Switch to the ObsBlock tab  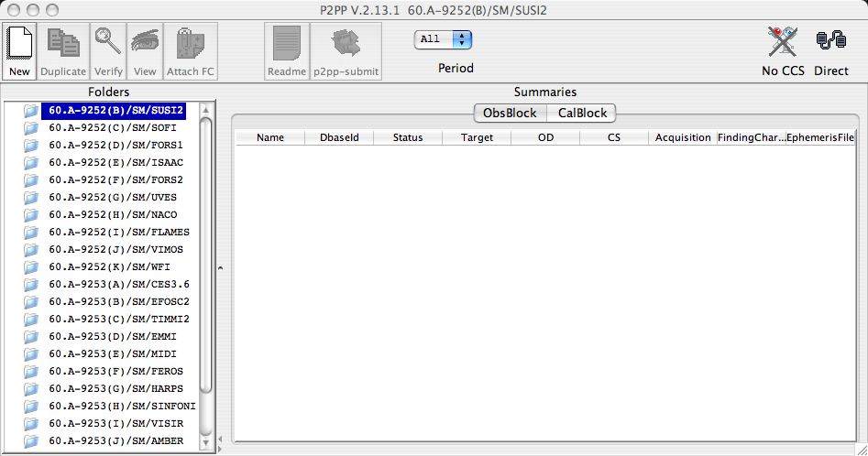click(x=510, y=113)
